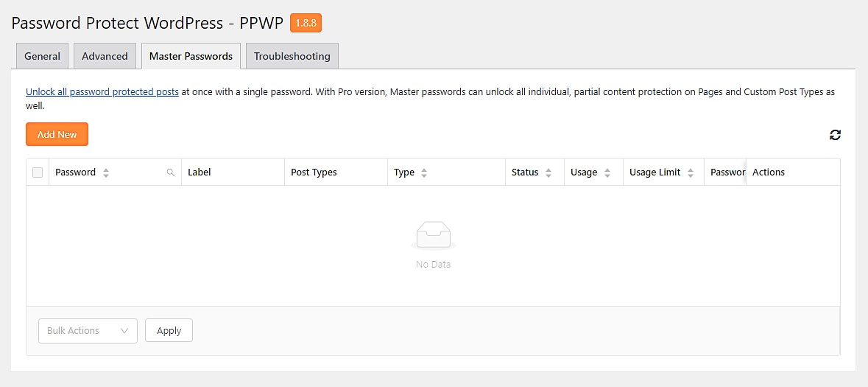Sort by Type column arrows
868x387 pixels.
424,172
